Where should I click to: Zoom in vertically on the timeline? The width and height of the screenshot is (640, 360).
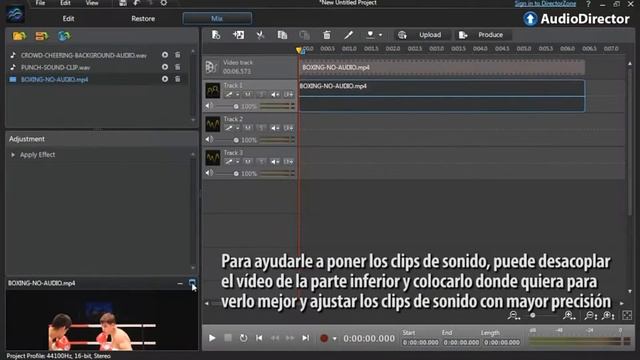[608, 315]
